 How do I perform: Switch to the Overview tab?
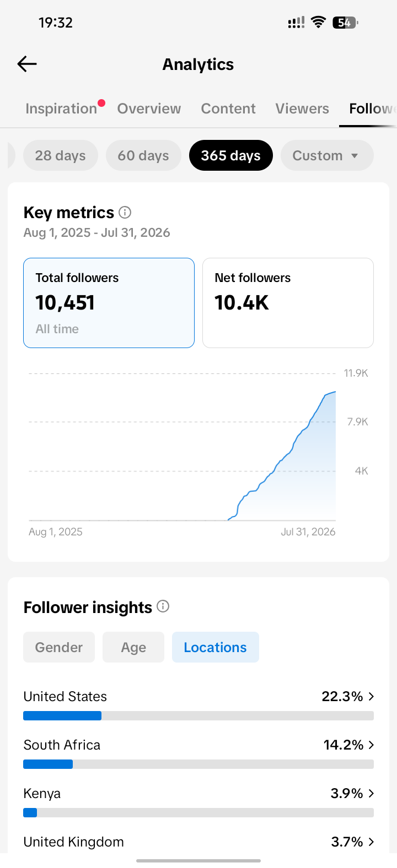149,109
